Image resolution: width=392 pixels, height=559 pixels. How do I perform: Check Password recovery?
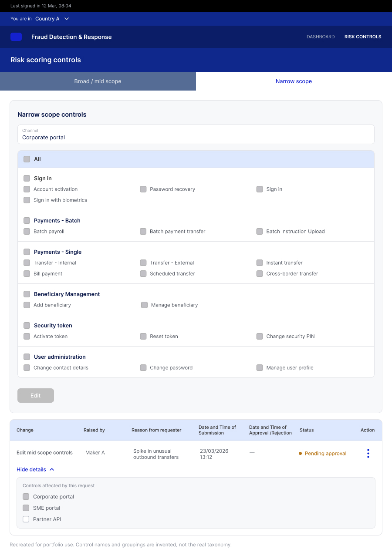click(143, 189)
